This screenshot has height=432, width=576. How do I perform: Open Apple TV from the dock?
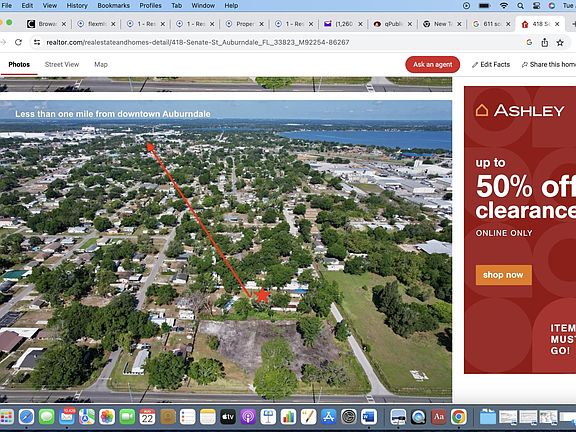[x=228, y=417]
